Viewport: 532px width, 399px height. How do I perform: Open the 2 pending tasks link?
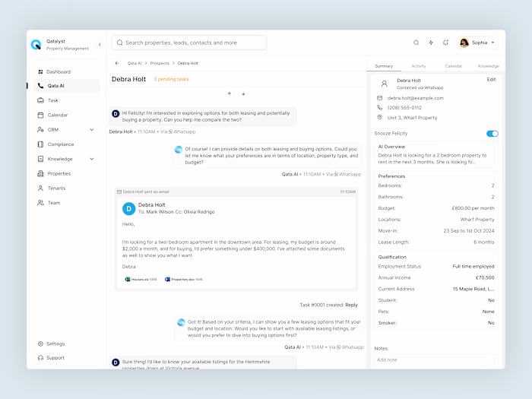[171, 79]
